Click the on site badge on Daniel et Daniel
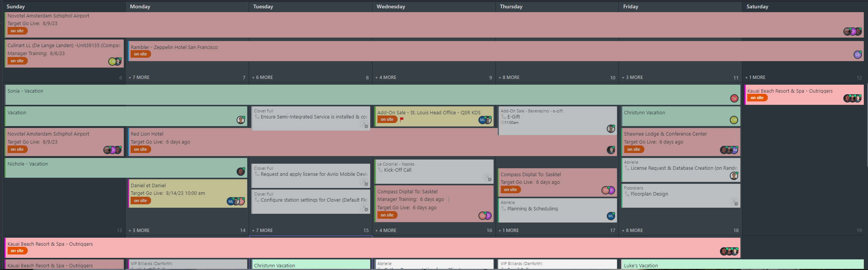The width and height of the screenshot is (868, 270). click(x=140, y=201)
